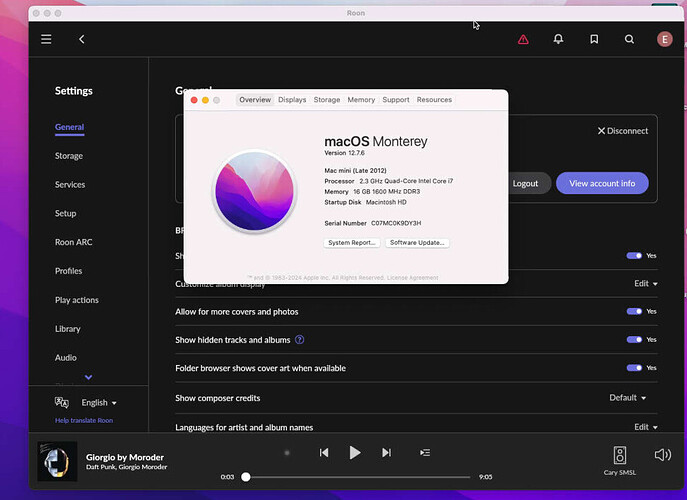This screenshot has height=500, width=687.
Task: Expand more settings with down chevron
Action: tap(89, 377)
